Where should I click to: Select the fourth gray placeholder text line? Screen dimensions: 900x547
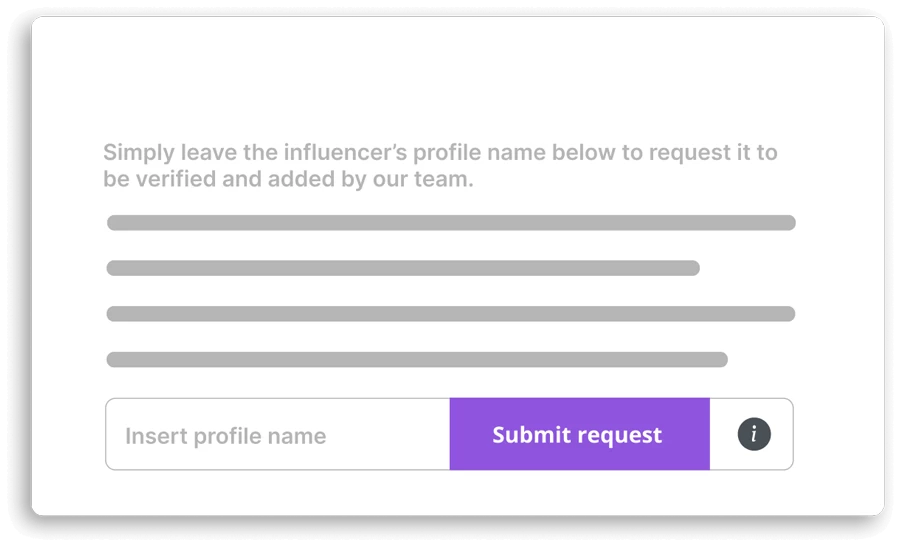[417, 360]
